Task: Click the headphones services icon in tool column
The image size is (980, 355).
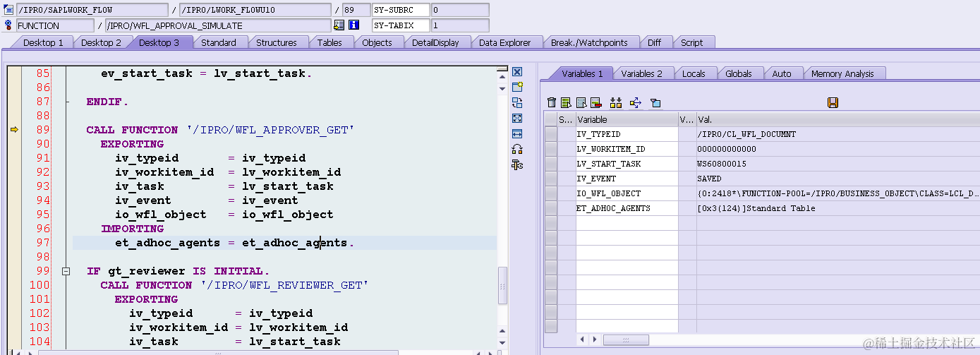Action: (517, 149)
